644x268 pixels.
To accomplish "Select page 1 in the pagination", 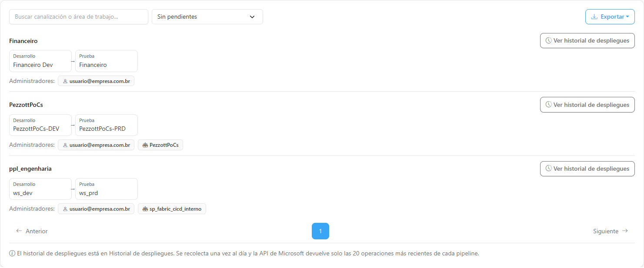I will 320,231.
